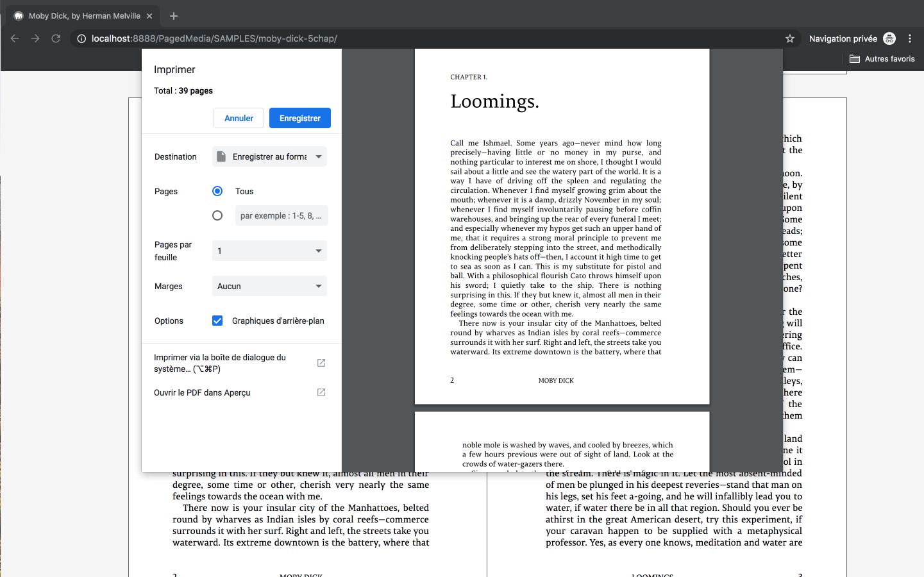The height and width of the screenshot is (577, 924).
Task: Click the page range input field
Action: (x=281, y=215)
